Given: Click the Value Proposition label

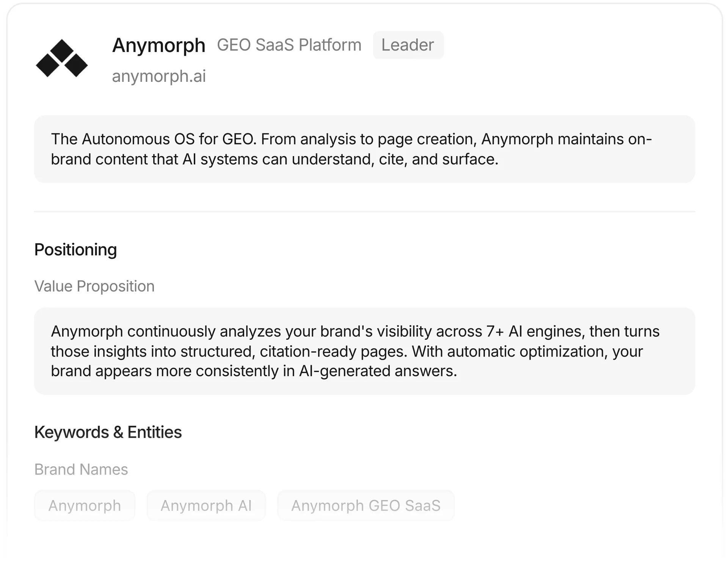Looking at the screenshot, I should 94,286.
